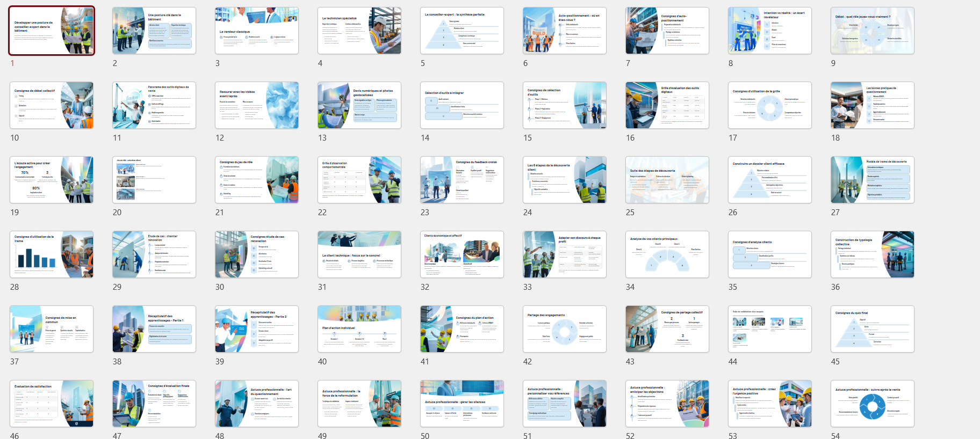Choose slide 14 'Sélection d'outils à intégrer'
The width and height of the screenshot is (980, 439).
pos(462,105)
